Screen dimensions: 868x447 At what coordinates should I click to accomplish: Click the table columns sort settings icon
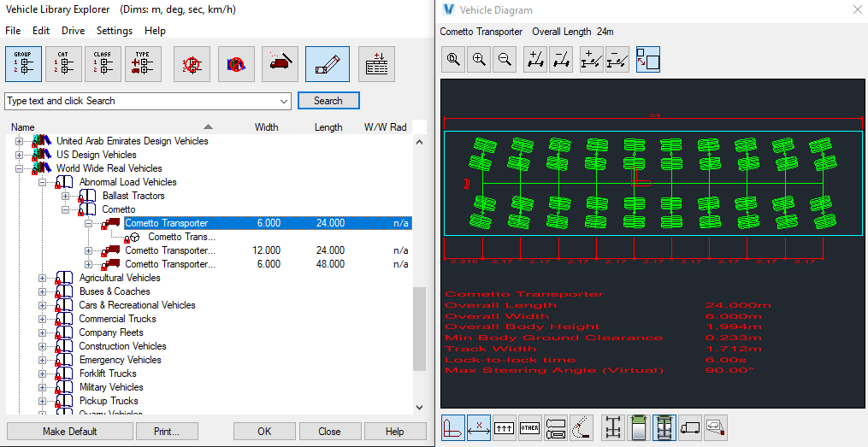[376, 64]
